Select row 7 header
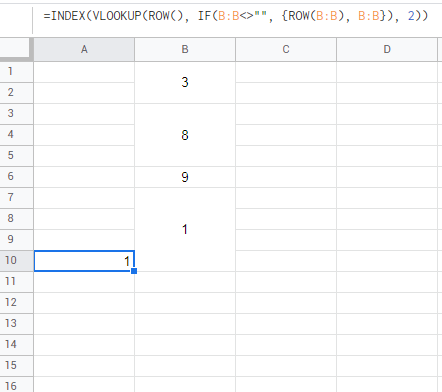Image resolution: width=442 pixels, height=392 pixels. pyautogui.click(x=16, y=197)
